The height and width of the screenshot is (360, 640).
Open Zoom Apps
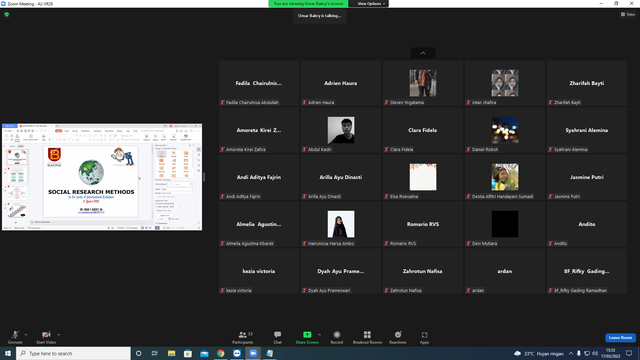coord(424,337)
